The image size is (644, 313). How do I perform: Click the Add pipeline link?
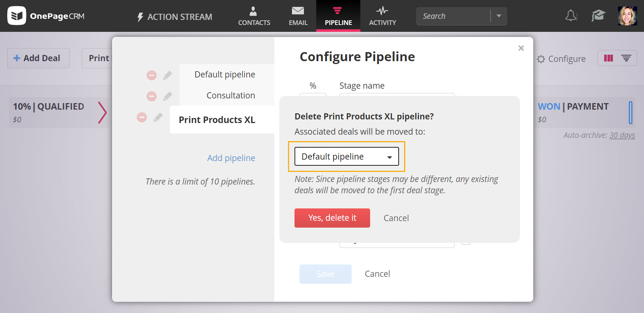231,158
